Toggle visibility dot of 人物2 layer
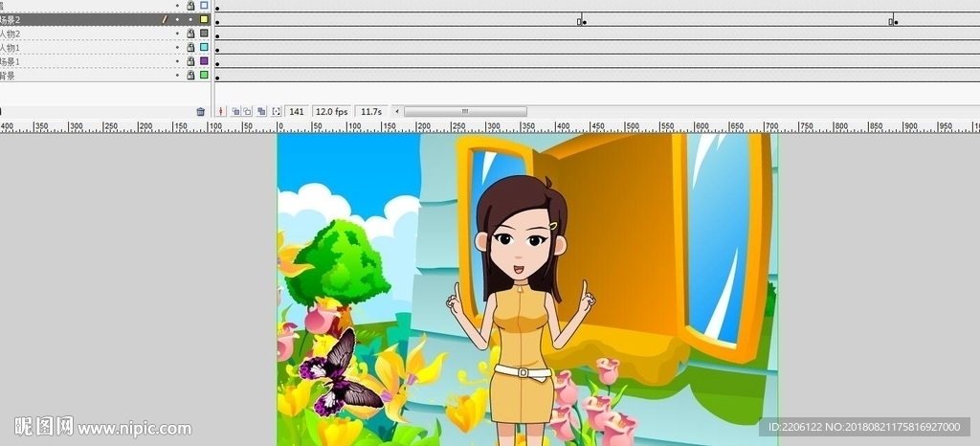This screenshot has width=980, height=446. click(177, 33)
